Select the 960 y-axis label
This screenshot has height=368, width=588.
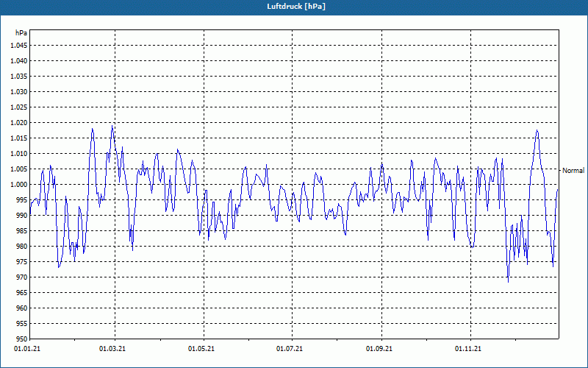point(22,308)
